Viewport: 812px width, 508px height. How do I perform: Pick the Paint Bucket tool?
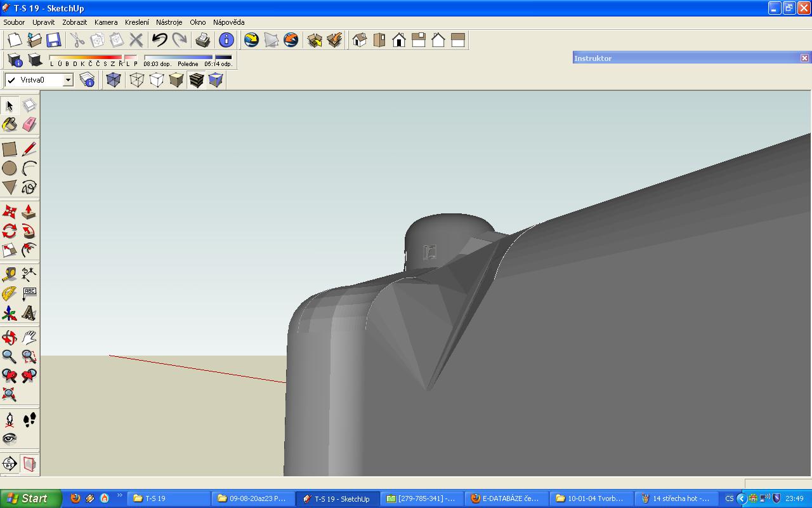point(10,124)
